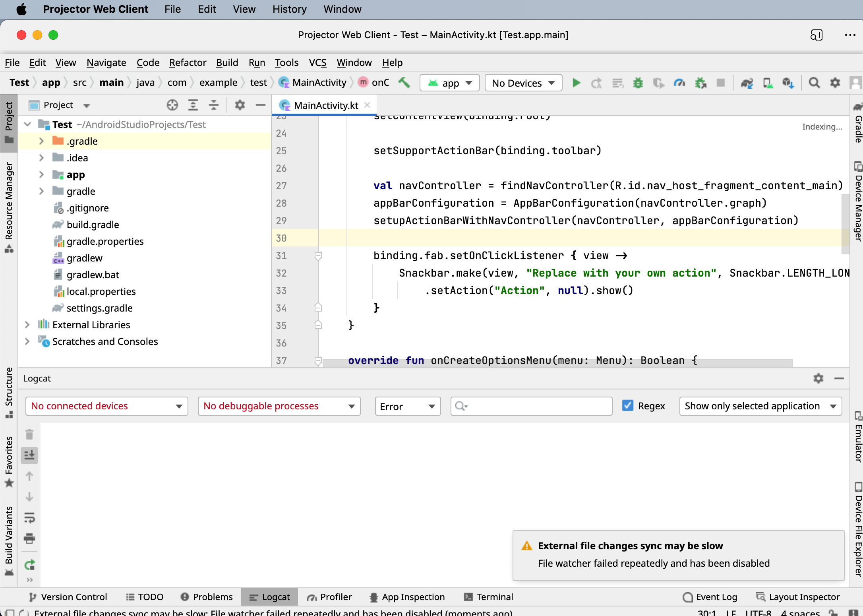The width and height of the screenshot is (863, 616).
Task: Open the Profiler gauge icon in toolbar
Action: point(679,83)
